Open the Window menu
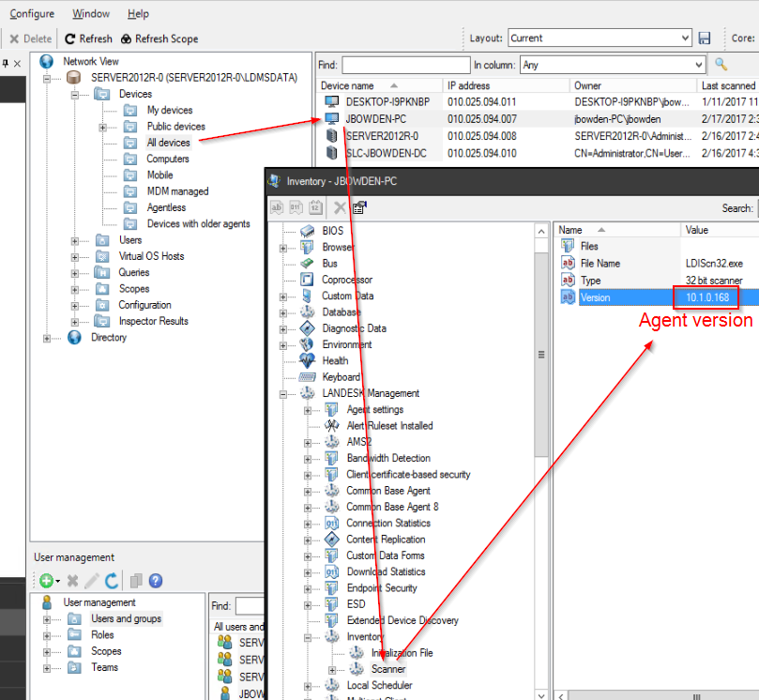 [90, 13]
